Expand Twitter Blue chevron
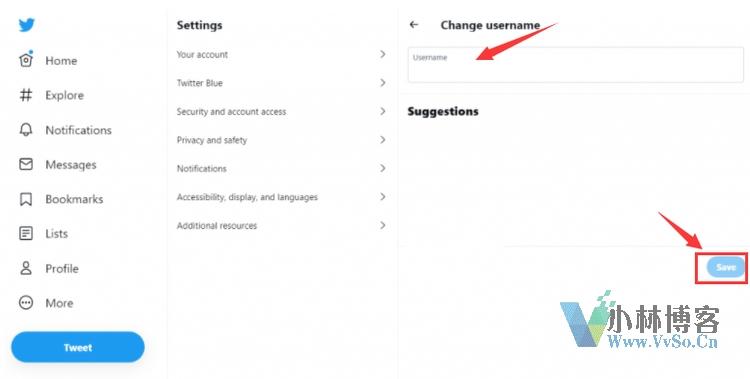 [x=383, y=83]
